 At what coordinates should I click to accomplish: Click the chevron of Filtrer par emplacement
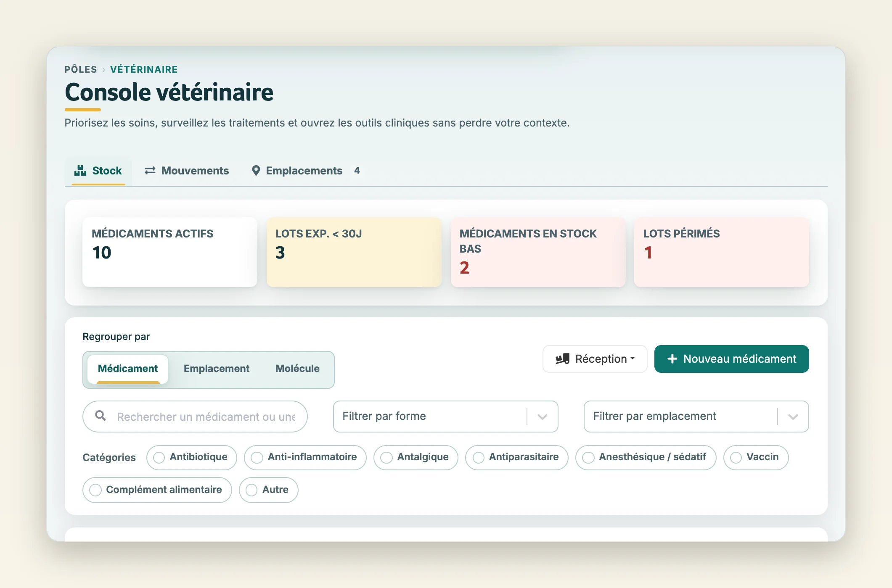click(x=793, y=417)
